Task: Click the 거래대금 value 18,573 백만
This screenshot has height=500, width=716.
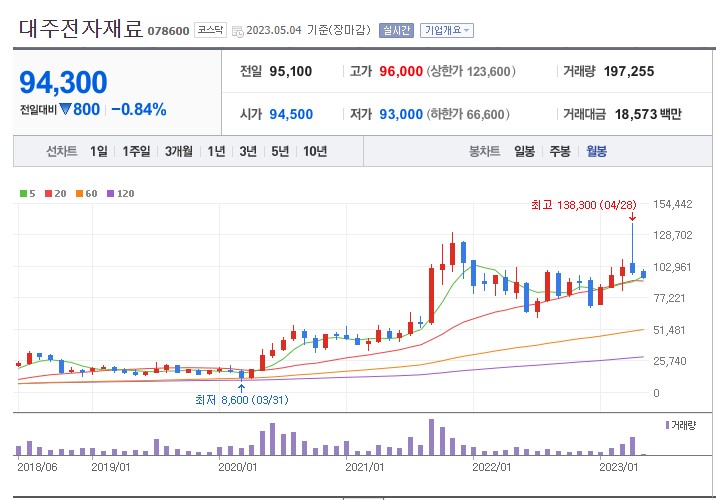Action: click(648, 114)
